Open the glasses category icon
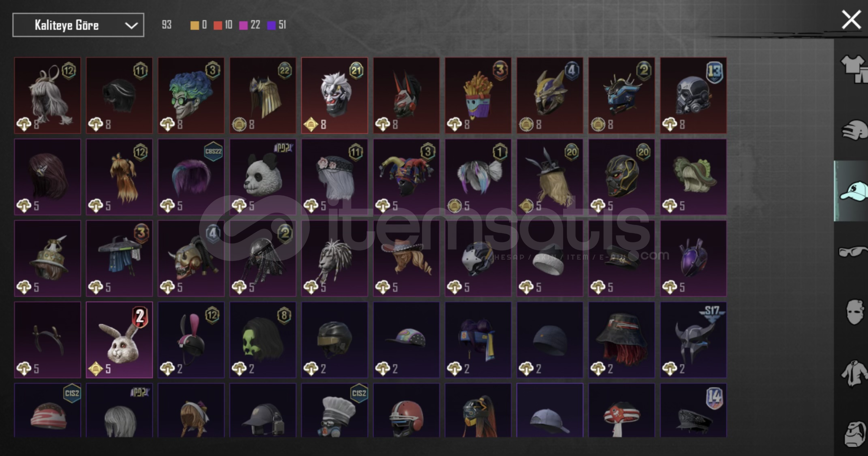Viewport: 868px width, 456px height. point(853,252)
